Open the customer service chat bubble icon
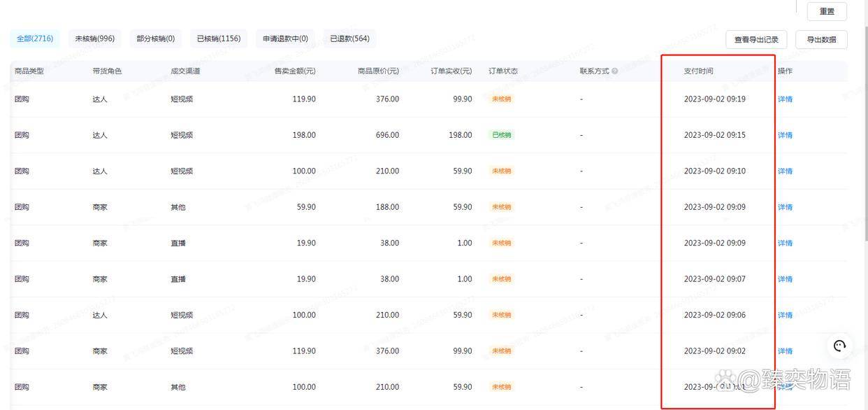Image resolution: width=868 pixels, height=410 pixels. coord(839,345)
